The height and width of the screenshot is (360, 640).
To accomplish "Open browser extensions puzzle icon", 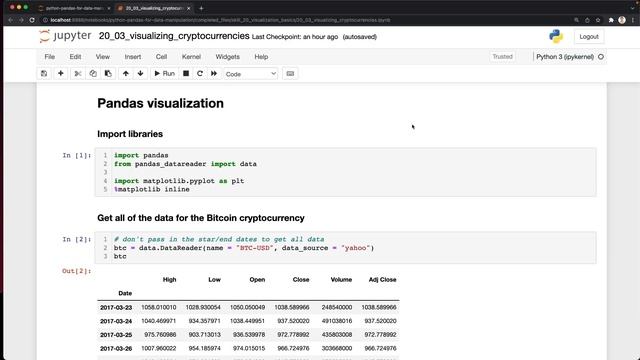I will coord(611,20).
